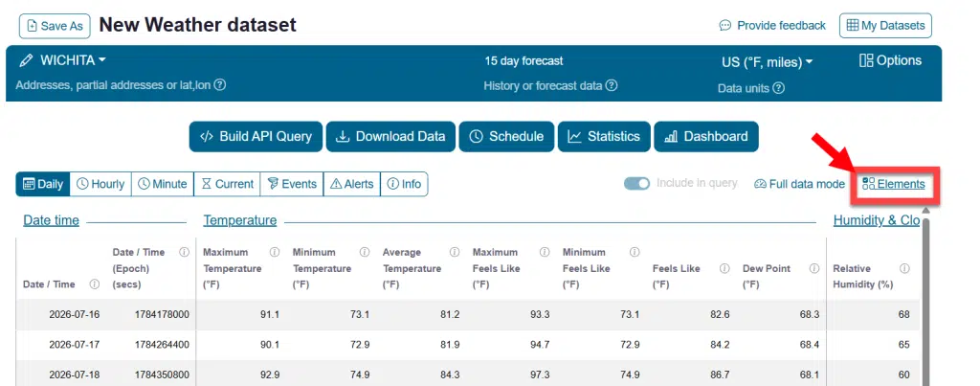Screen dimensions: 980x386
Task: Switch to the Daily tab
Action: [x=43, y=184]
